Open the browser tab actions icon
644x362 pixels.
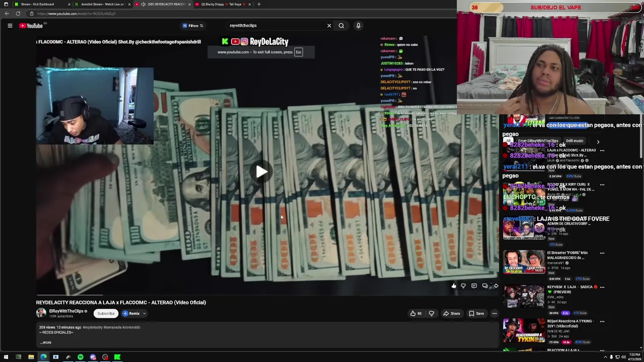pyautogui.click(x=6, y=4)
